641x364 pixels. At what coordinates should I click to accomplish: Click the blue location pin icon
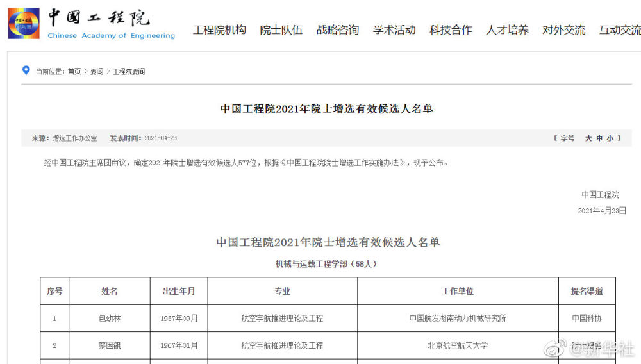tap(26, 70)
